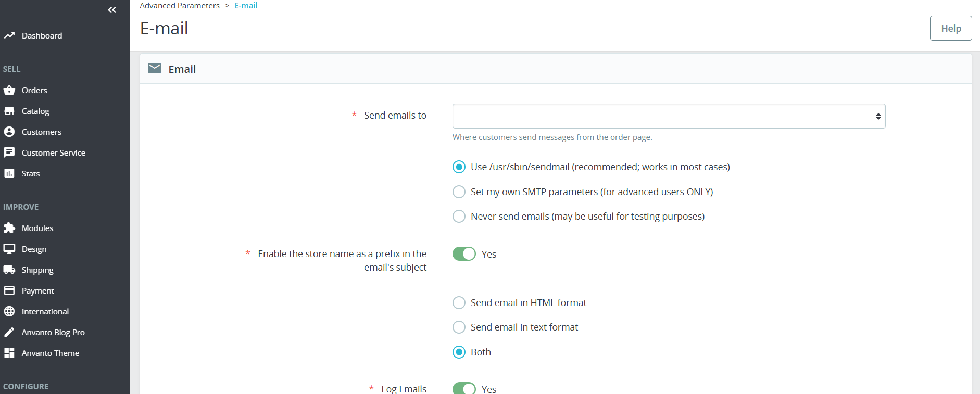
Task: Select 'Send email in HTML format'
Action: 459,302
